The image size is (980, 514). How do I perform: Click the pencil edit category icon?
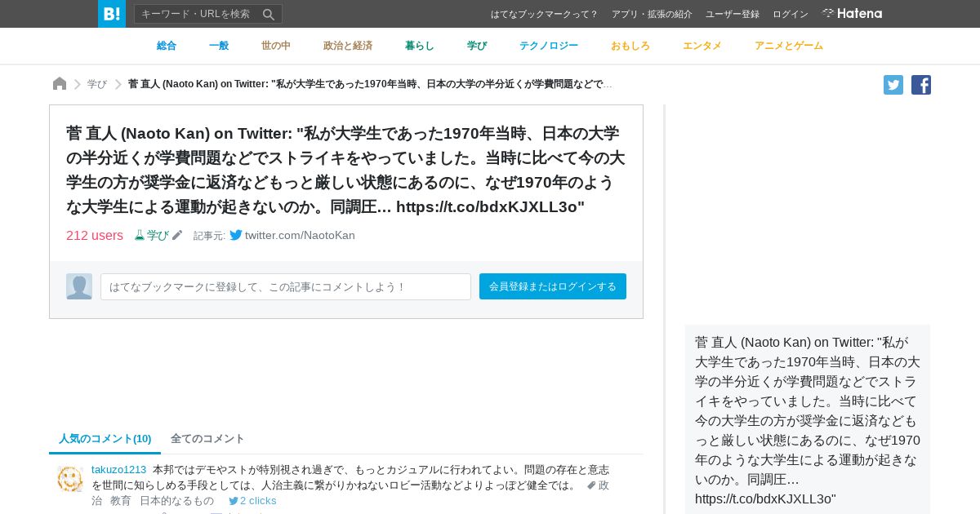(177, 235)
